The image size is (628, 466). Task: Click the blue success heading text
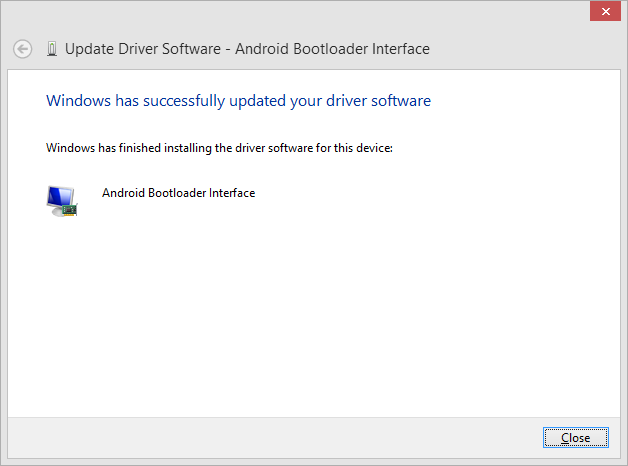tap(238, 101)
